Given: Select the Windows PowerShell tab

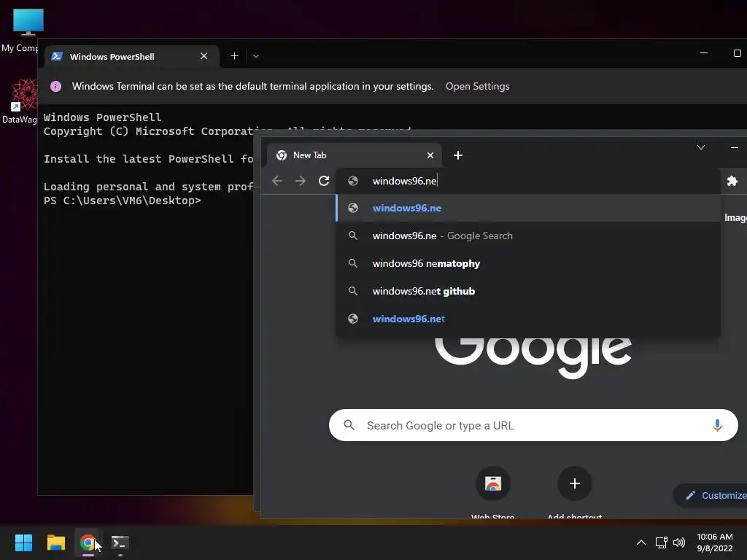Looking at the screenshot, I should (x=132, y=56).
